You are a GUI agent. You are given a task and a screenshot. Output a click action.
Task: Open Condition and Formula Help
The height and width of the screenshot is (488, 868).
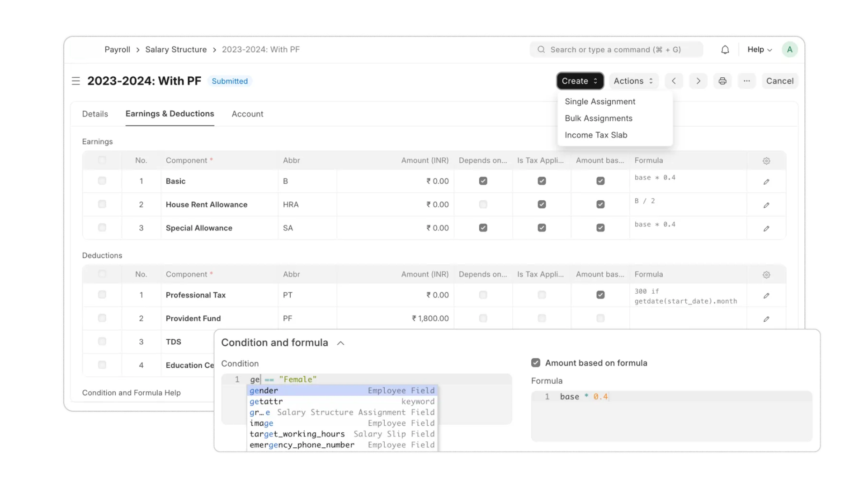click(x=131, y=393)
